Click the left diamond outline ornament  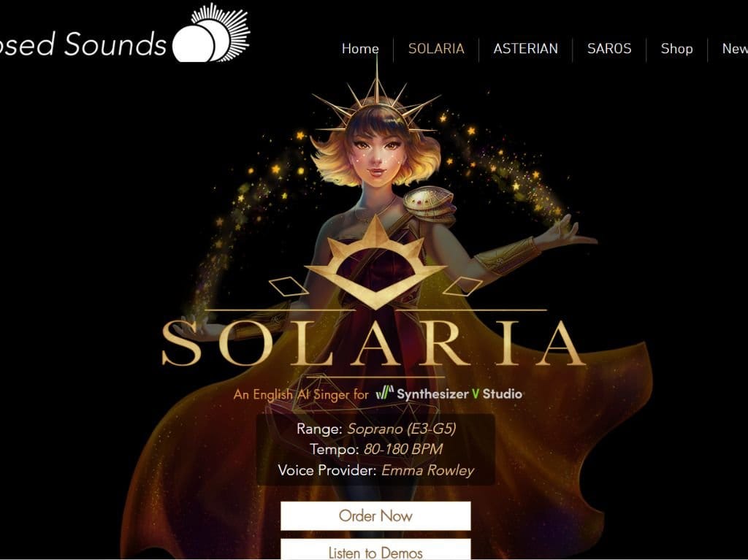288,286
